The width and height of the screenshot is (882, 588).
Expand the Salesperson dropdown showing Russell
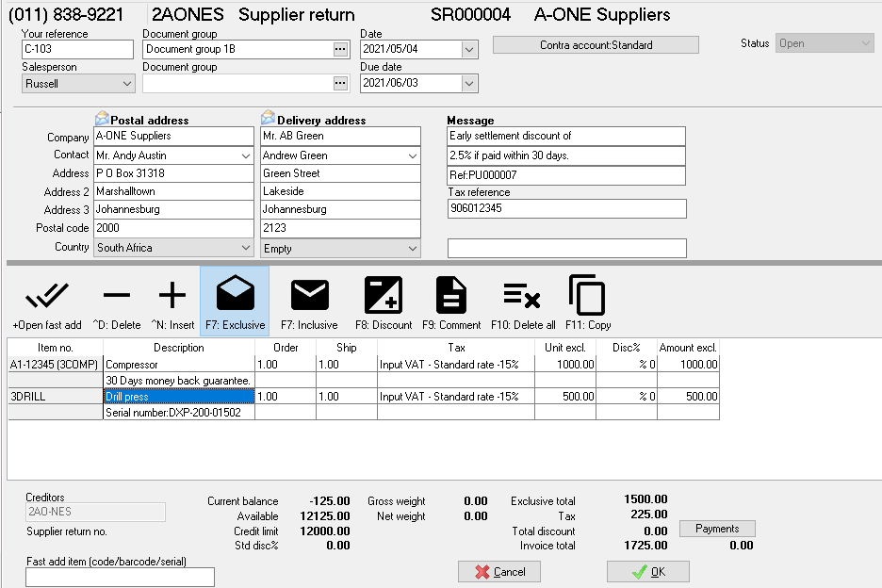tap(127, 84)
